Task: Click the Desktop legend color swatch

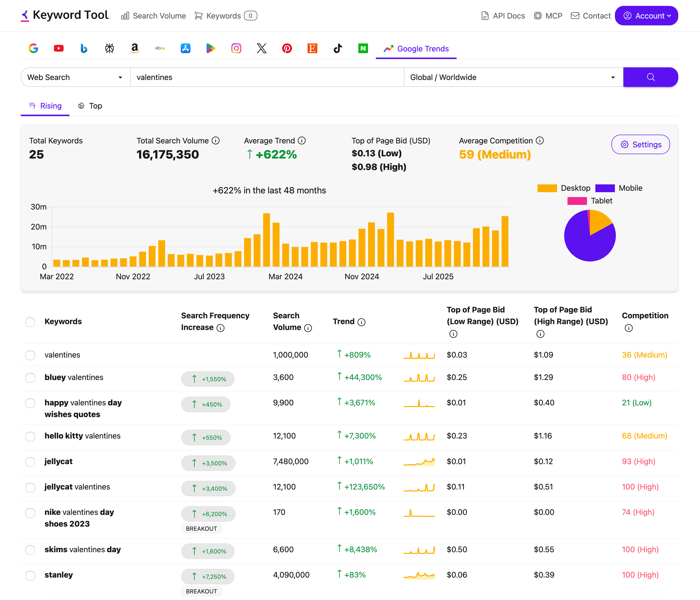Action: (x=547, y=188)
